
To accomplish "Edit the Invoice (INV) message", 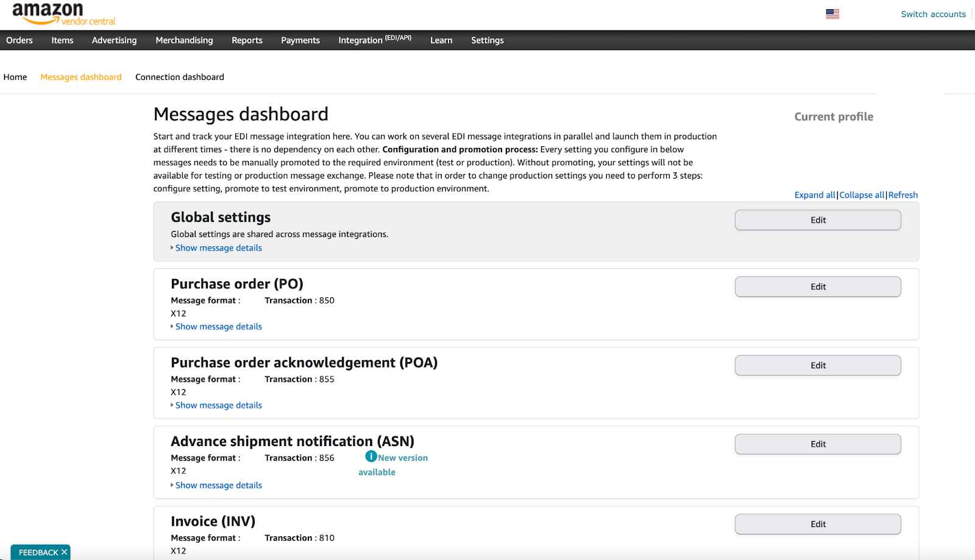I will point(817,524).
